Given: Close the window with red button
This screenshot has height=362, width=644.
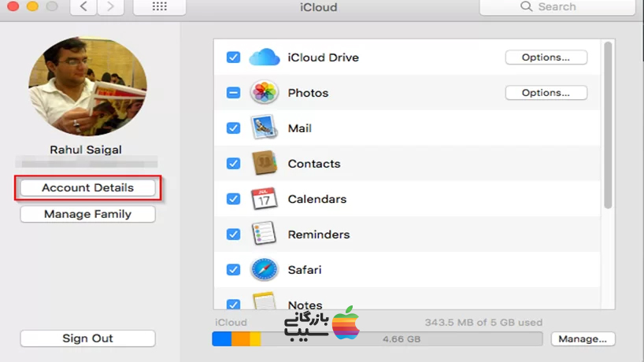Looking at the screenshot, I should tap(13, 6).
